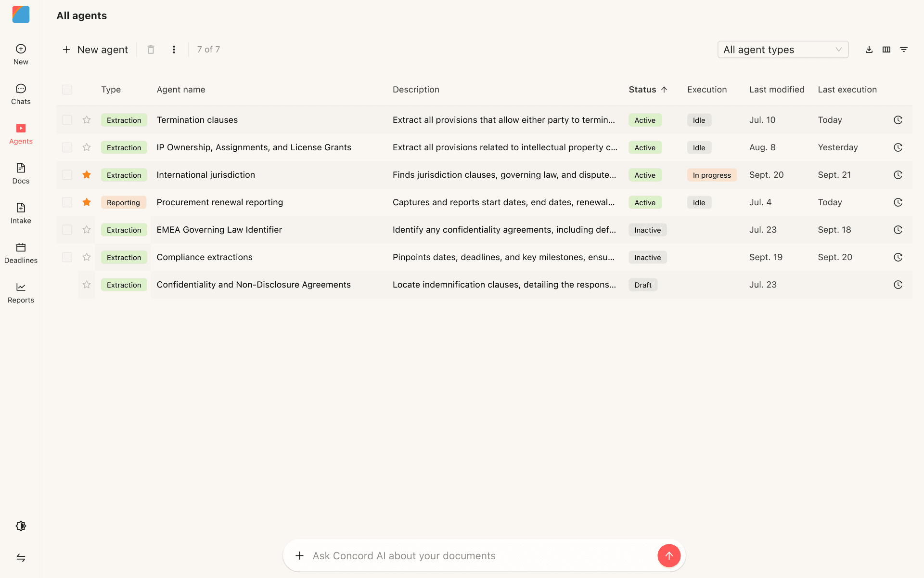Open history icon for Termination clauses
Image resolution: width=924 pixels, height=578 pixels.
point(898,120)
